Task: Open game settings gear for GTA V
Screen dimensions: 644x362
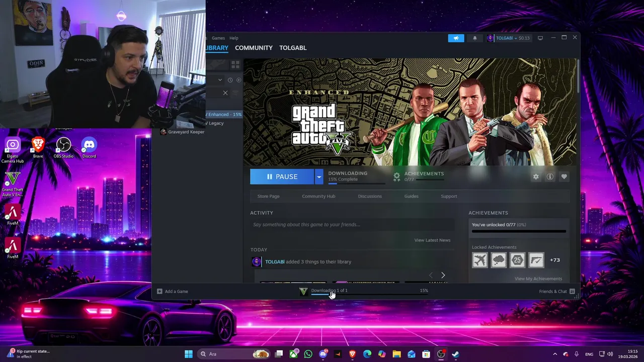Action: [536, 176]
